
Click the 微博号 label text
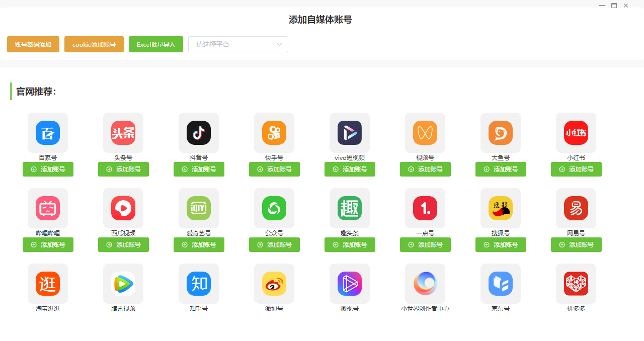click(274, 308)
